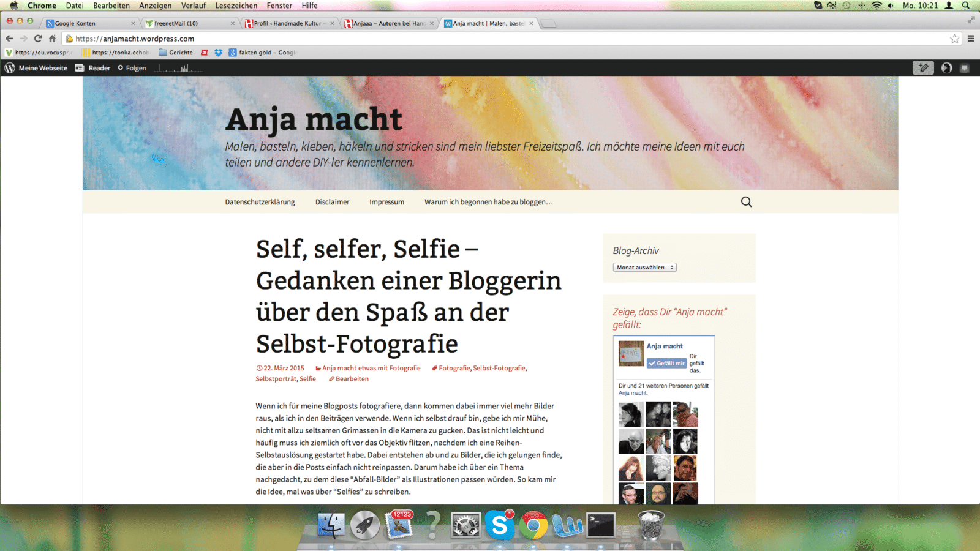Open the WordPress notifications speech bubble
Screen dimensions: 980x551
pos(965,68)
